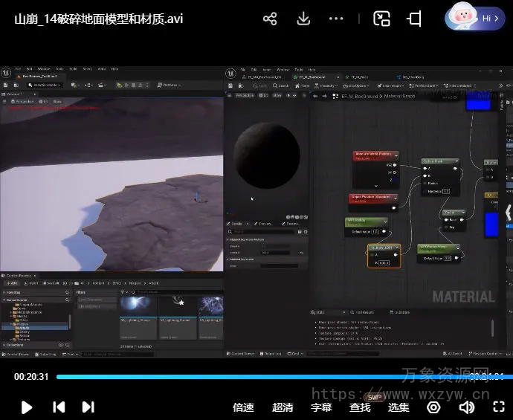Download the video using the download icon
Image resolution: width=513 pixels, height=420 pixels.
pos(303,19)
